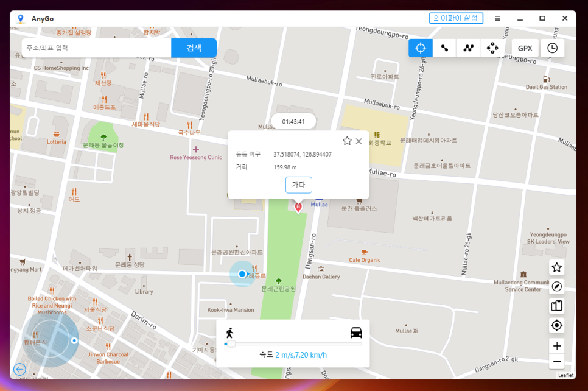The image size is (588, 391).
Task: Click the 문래 홈플러스 map label
Action: pyautogui.click(x=359, y=208)
